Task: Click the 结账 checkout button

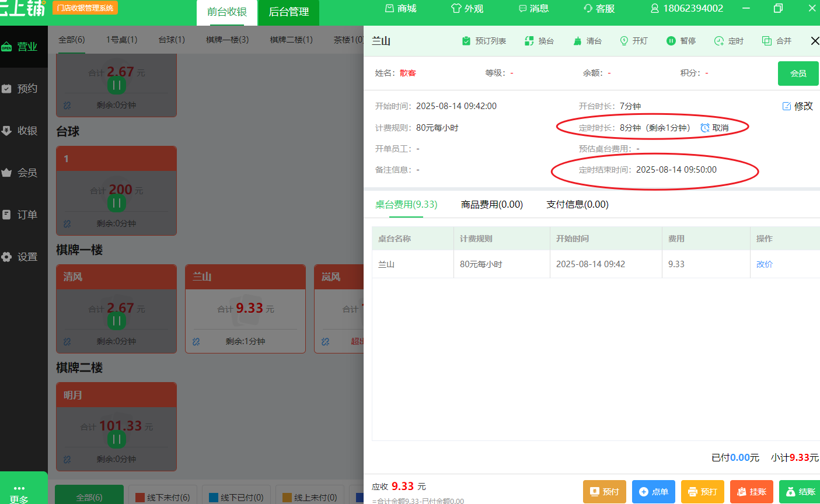Action: 799,492
